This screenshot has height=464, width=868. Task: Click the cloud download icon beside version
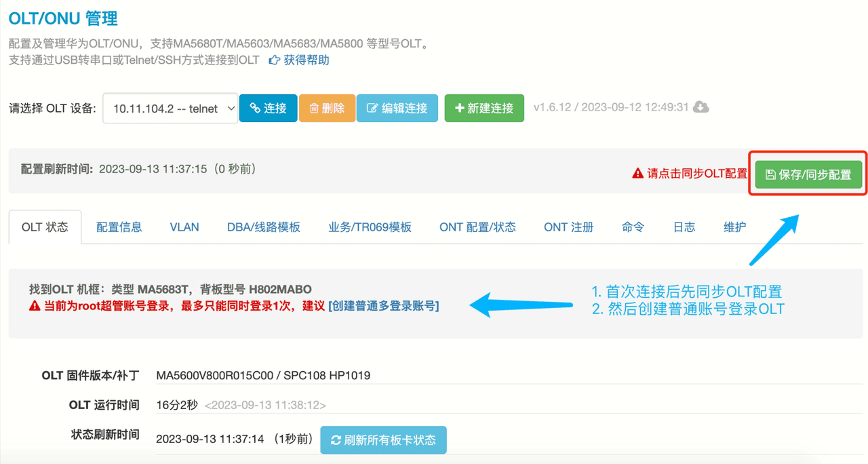(701, 107)
